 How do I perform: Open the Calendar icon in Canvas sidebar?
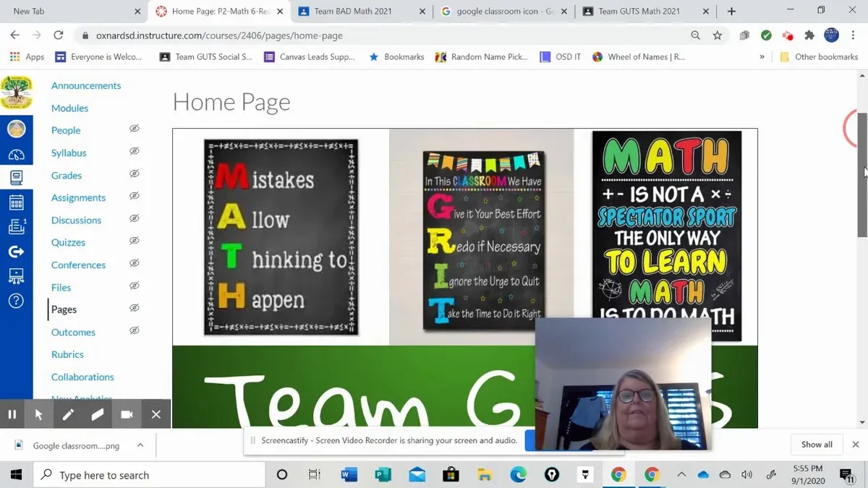[16, 202]
